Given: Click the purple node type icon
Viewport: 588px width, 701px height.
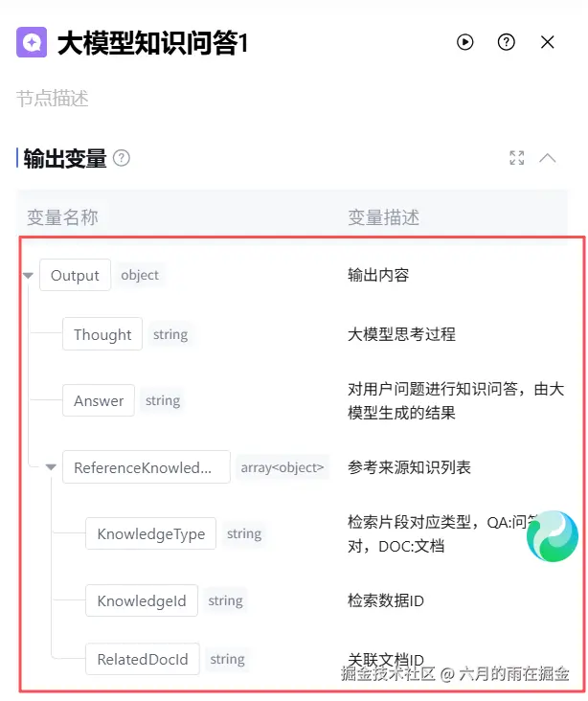Looking at the screenshot, I should pyautogui.click(x=32, y=42).
